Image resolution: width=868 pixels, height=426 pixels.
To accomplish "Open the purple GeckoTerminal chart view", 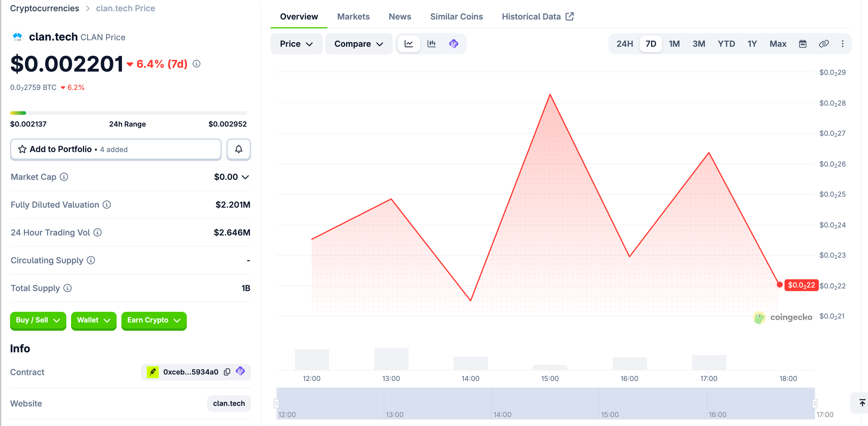I will tap(454, 44).
